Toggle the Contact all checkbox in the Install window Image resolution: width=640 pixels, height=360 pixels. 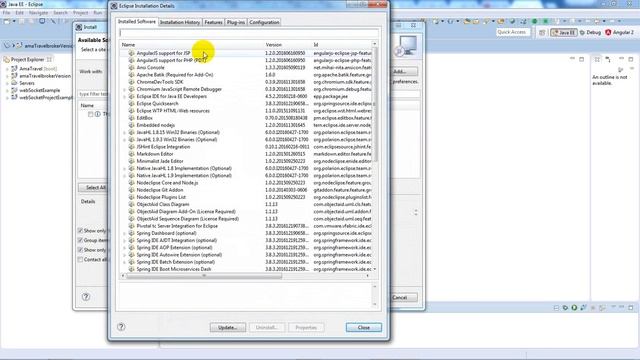click(x=80, y=260)
